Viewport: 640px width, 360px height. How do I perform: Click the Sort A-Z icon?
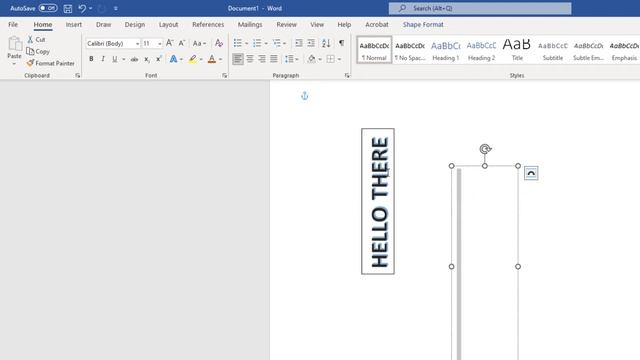tap(326, 43)
